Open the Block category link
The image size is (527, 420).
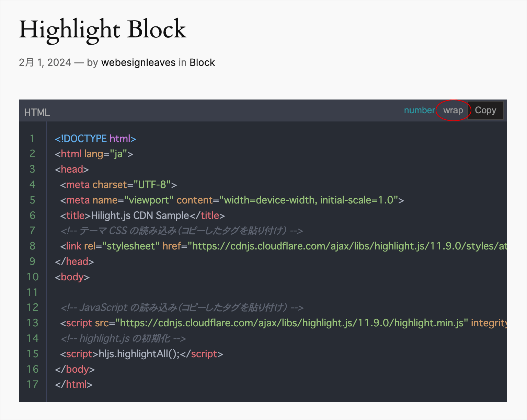click(202, 62)
